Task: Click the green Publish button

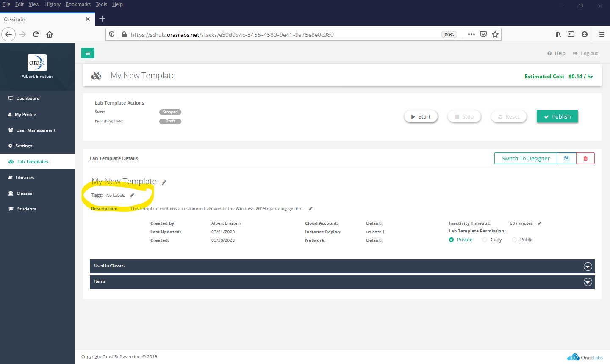Action: [x=557, y=116]
